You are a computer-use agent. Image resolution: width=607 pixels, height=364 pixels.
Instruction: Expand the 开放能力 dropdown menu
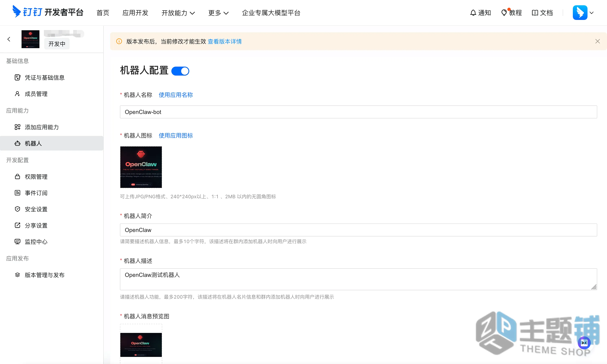pos(178,13)
